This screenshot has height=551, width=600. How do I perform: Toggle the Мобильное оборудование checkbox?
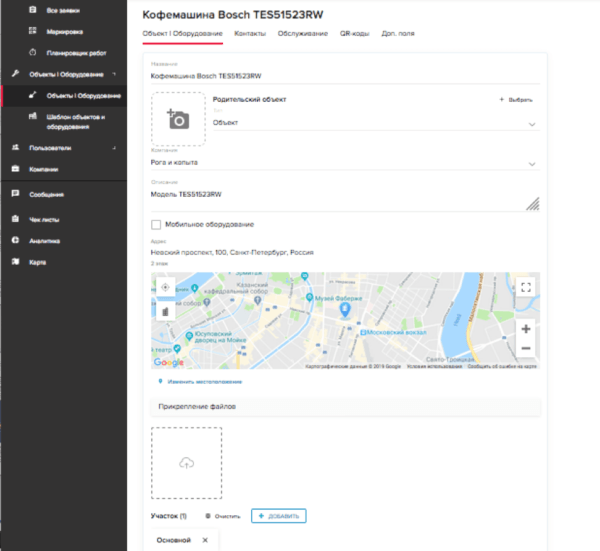156,225
